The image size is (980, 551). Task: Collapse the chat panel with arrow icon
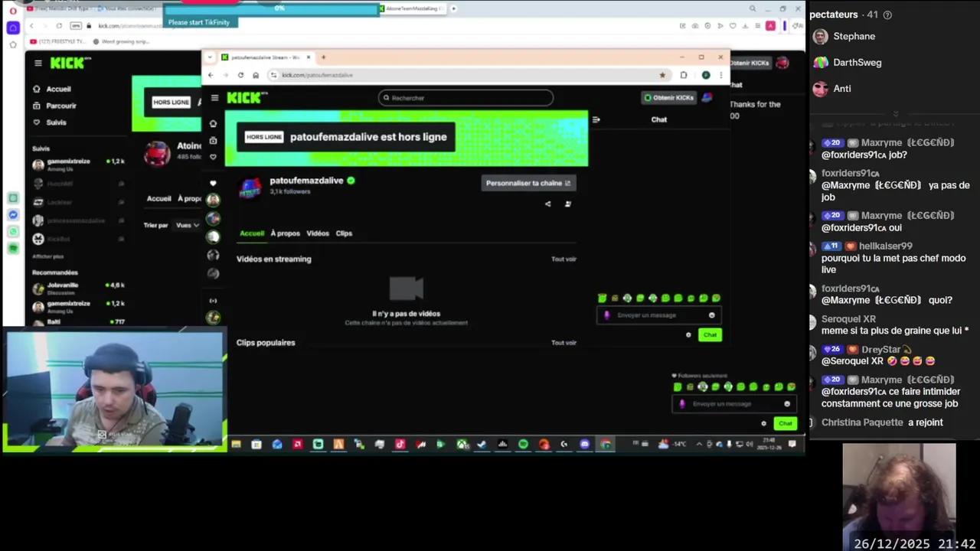coord(596,119)
